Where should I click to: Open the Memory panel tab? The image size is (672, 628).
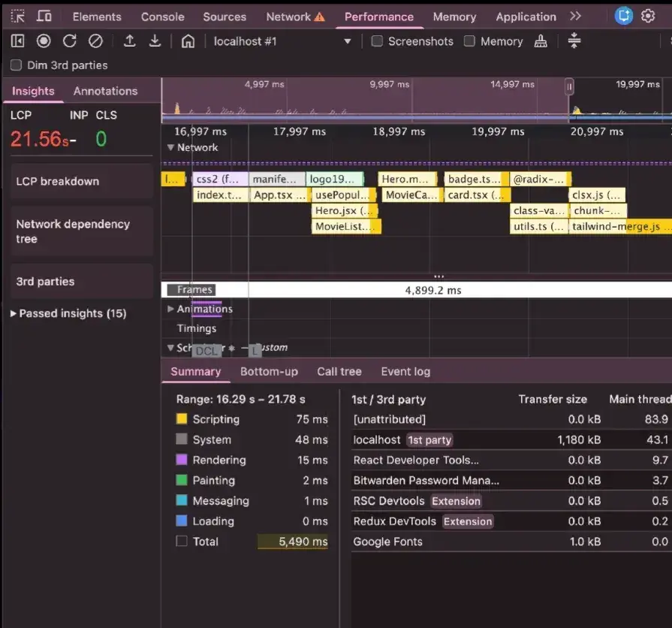coord(454,17)
